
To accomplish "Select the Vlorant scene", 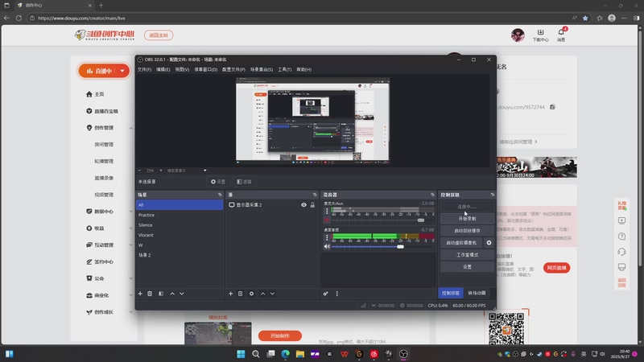I will (x=180, y=235).
